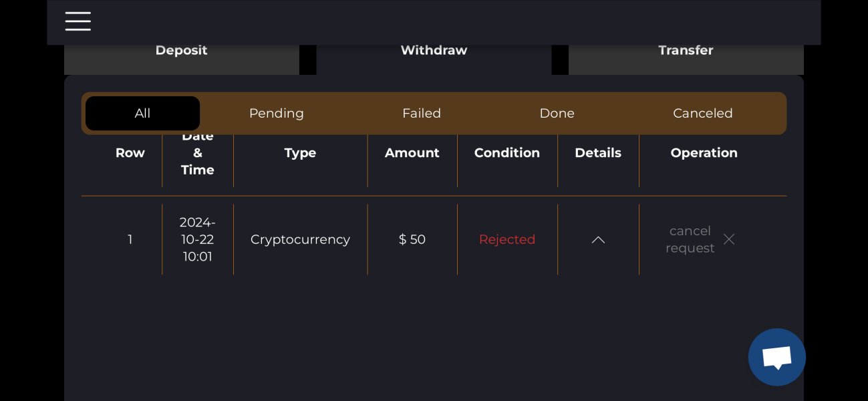Click the 2024-10-22 10:01 date cell
Image resolution: width=868 pixels, height=401 pixels.
click(198, 239)
